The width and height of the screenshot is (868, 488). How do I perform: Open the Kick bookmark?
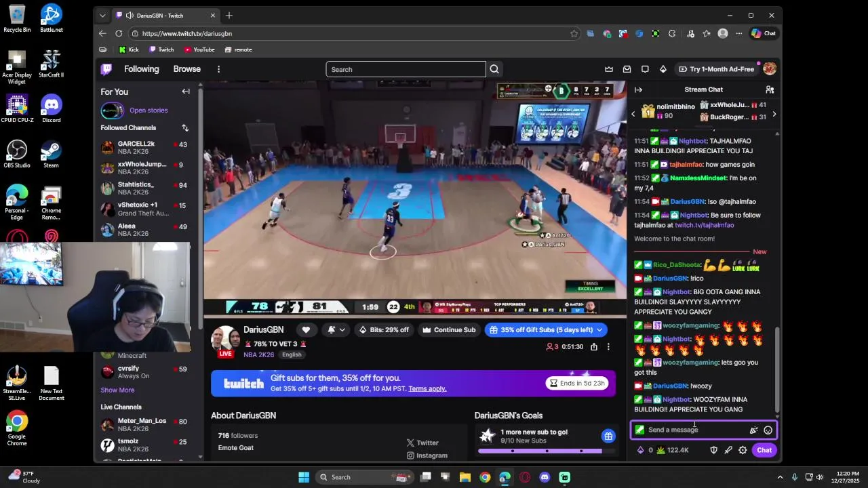(x=129, y=49)
